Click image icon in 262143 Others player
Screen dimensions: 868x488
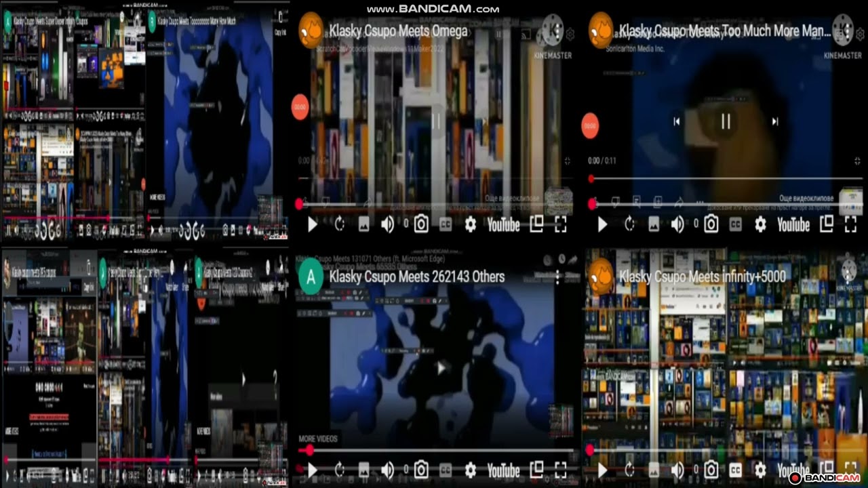(363, 470)
